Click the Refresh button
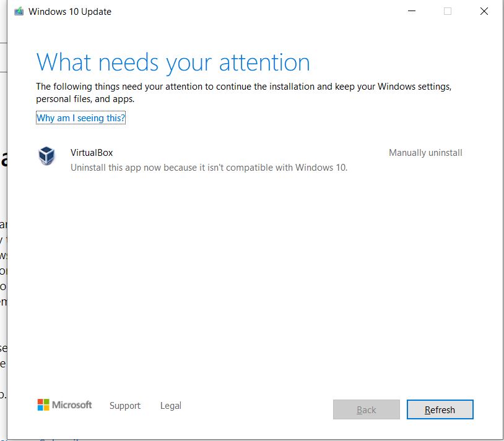Image resolution: width=504 pixels, height=441 pixels. coord(440,409)
